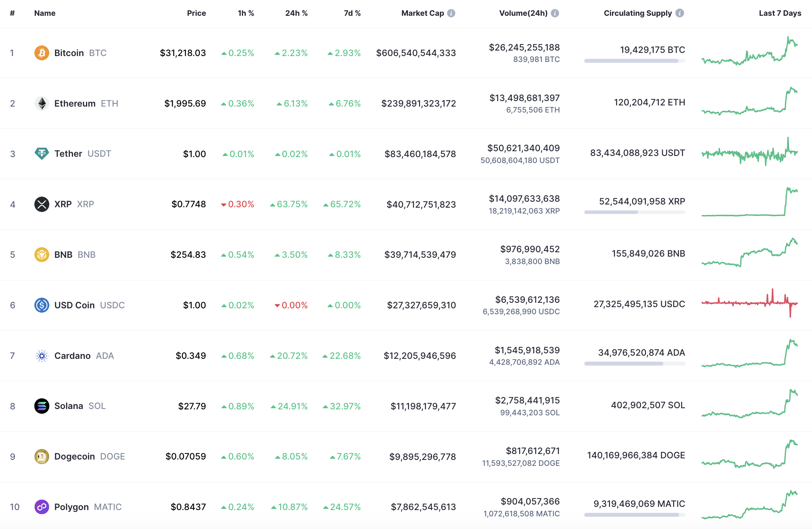Click the XRP logo icon
The height and width of the screenshot is (529, 812).
[x=42, y=204]
